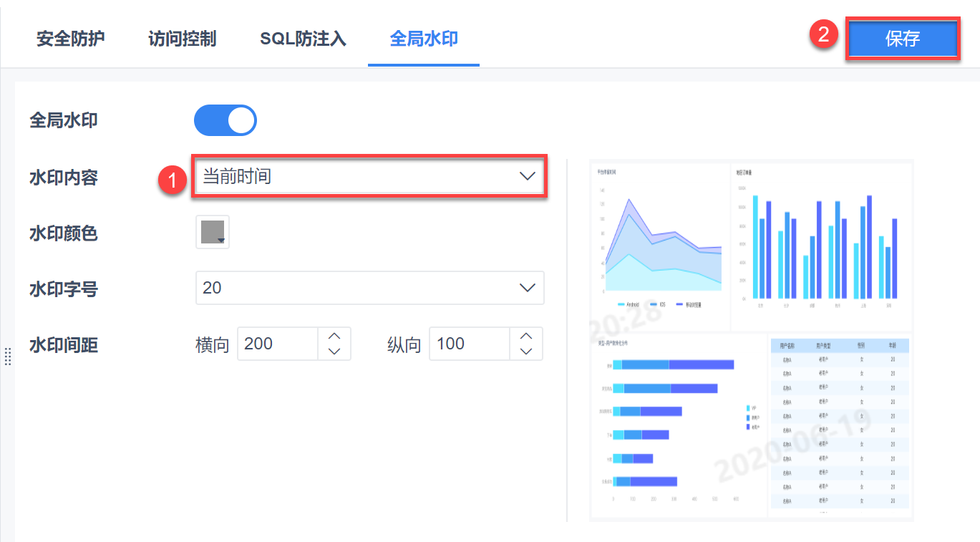Go to the SQL防注入 tab

point(303,39)
